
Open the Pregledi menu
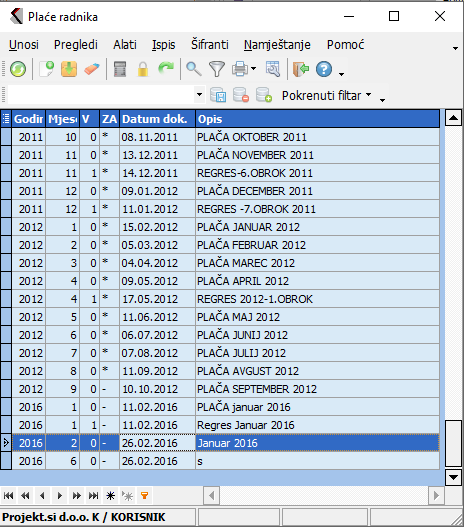[x=76, y=45]
